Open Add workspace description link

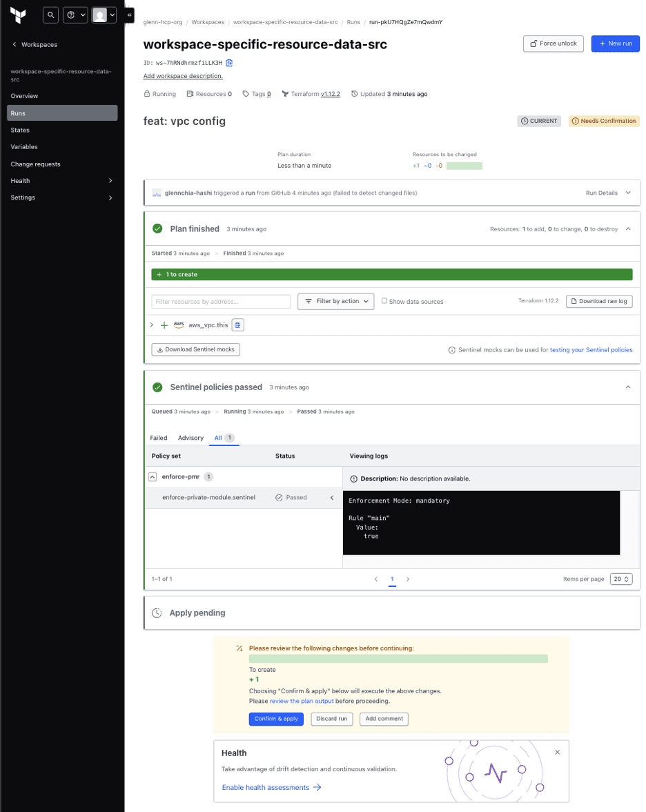(x=183, y=76)
